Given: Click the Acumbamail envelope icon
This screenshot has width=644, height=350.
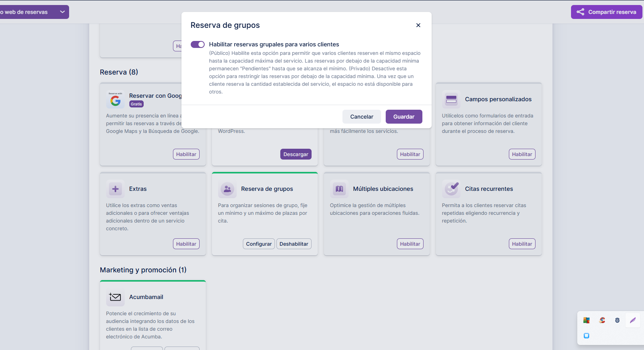Looking at the screenshot, I should point(115,297).
